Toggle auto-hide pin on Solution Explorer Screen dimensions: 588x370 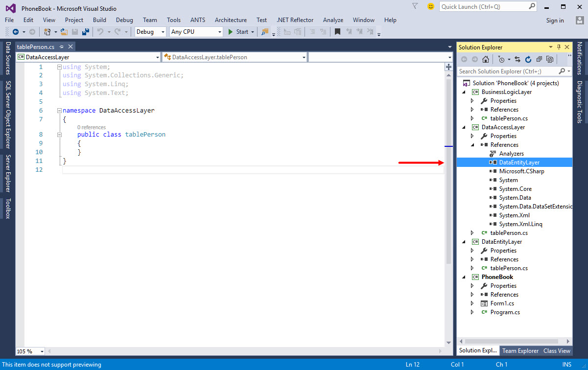[x=559, y=47]
